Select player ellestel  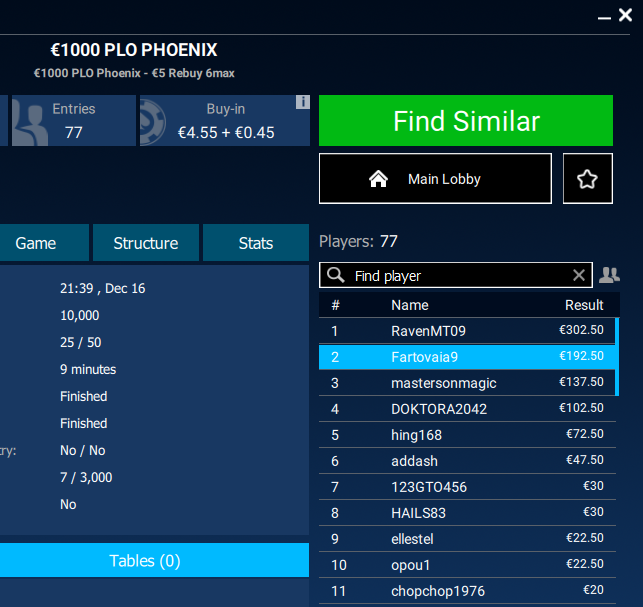click(x=467, y=539)
